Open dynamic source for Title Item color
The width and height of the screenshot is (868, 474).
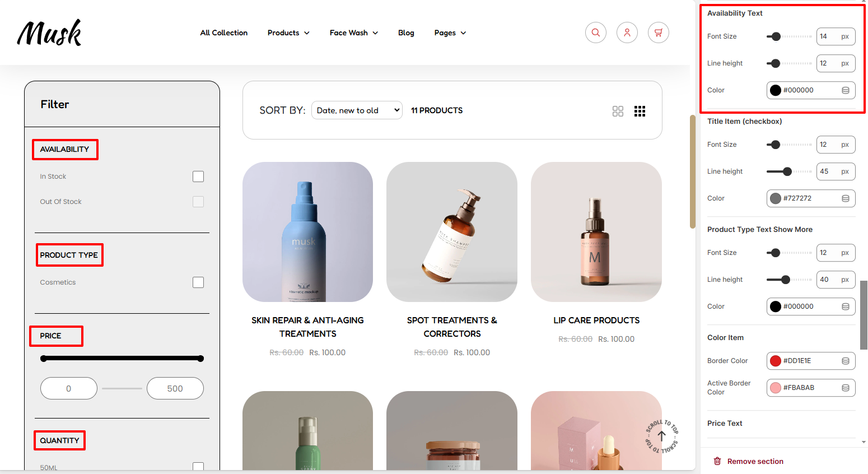[846, 198]
